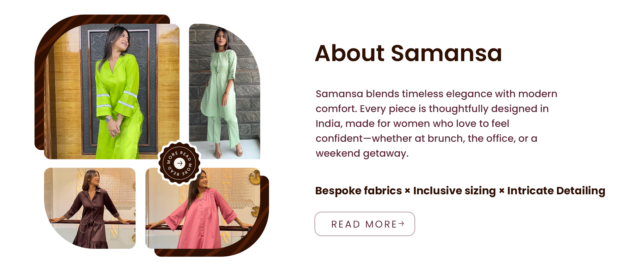Click the first × separator after 'Bespoke fabrics'
Viewport: 644px width, 269px height.
click(408, 191)
